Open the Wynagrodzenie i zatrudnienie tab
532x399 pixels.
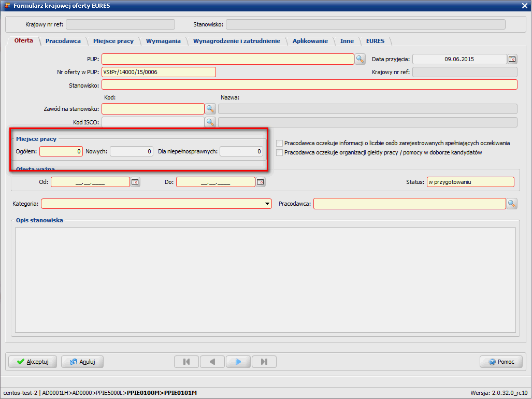click(237, 41)
